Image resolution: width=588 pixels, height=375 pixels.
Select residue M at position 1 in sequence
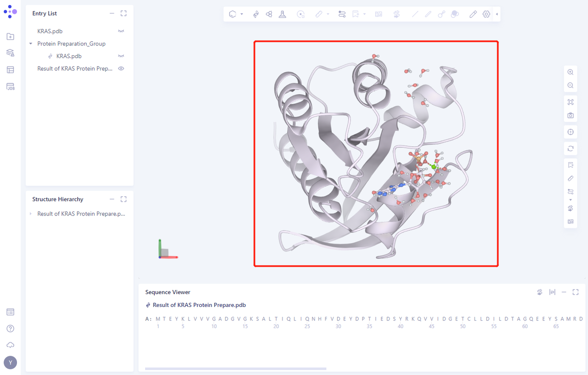point(158,319)
